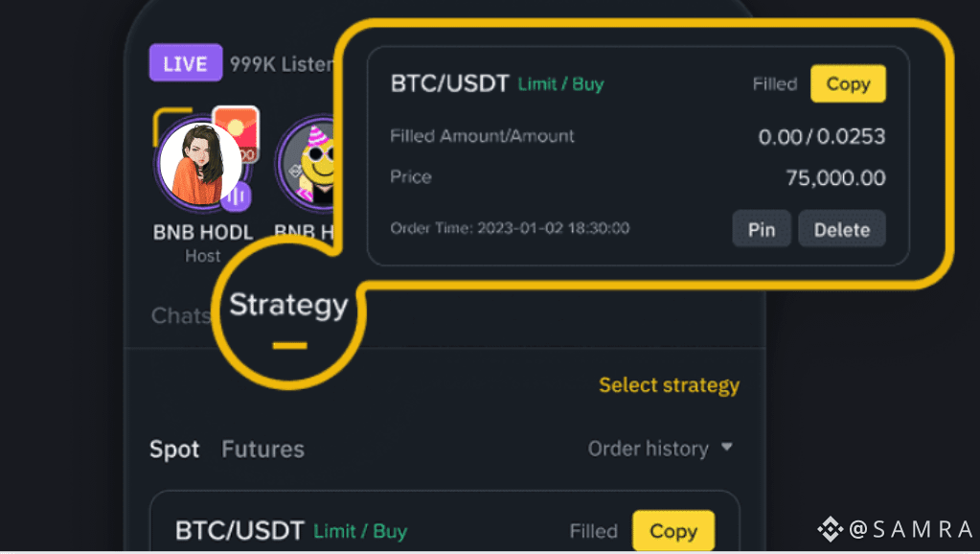980x554 pixels.
Task: Click the BNB HODL host name label
Action: [x=203, y=233]
